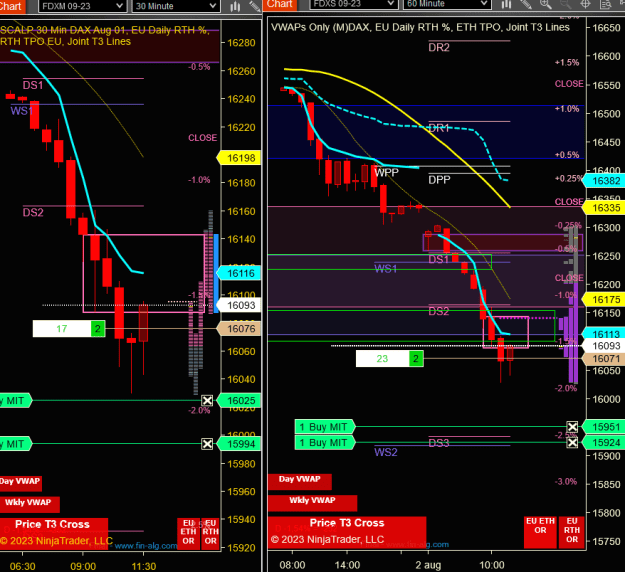625x572 pixels.
Task: Toggle Price T3 Cross in 60 Minute chart
Action: click(347, 532)
